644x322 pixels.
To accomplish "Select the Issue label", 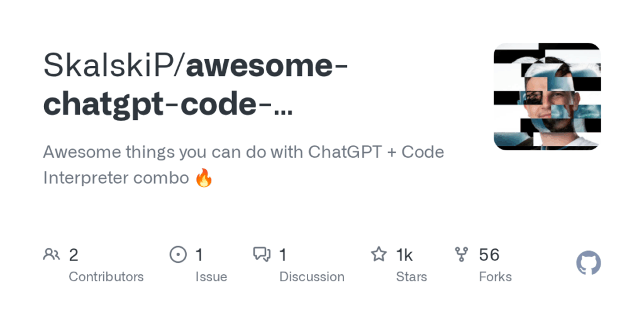I will 211,277.
